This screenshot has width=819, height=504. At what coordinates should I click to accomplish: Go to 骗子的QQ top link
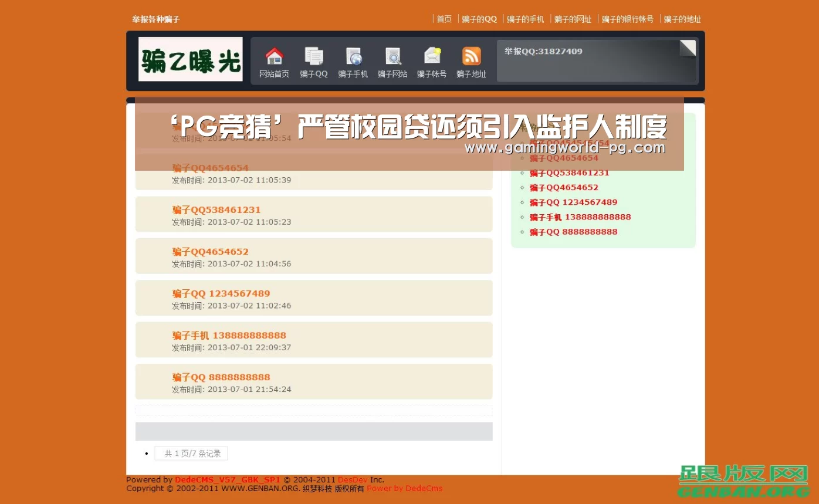479,19
